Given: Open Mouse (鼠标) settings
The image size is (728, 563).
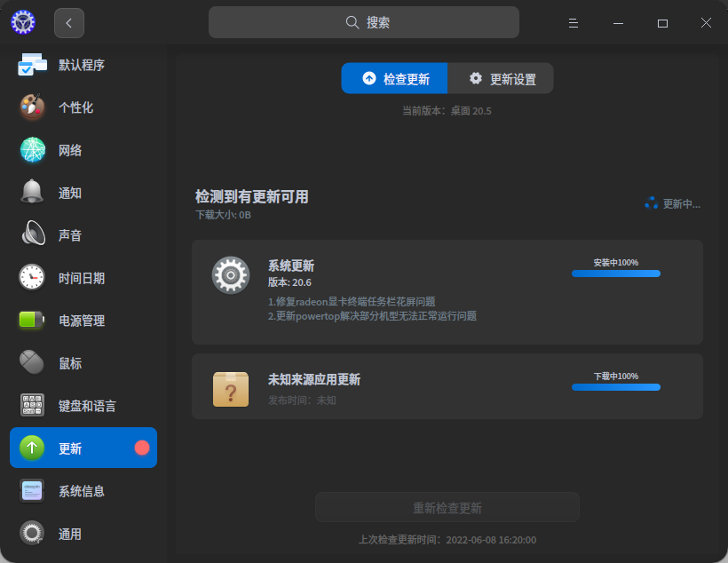Looking at the screenshot, I should (x=83, y=362).
